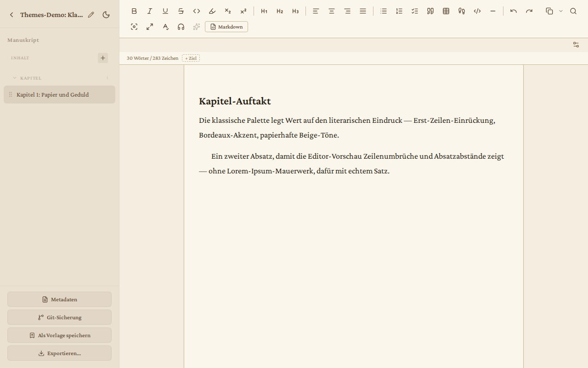588x368 pixels.
Task: Apply inline code formatting
Action: [x=197, y=11]
